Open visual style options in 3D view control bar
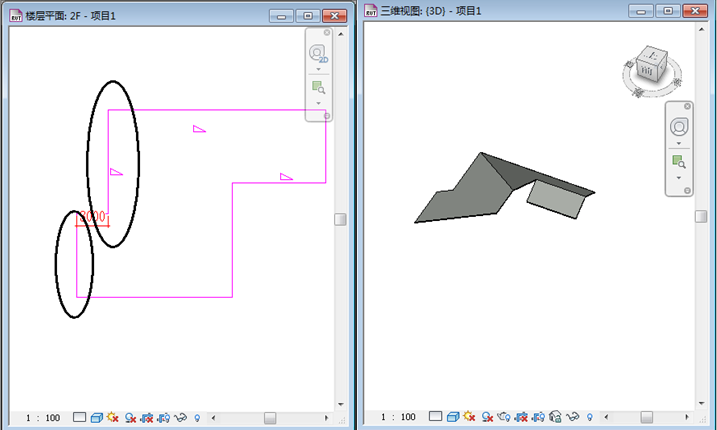 point(453,417)
